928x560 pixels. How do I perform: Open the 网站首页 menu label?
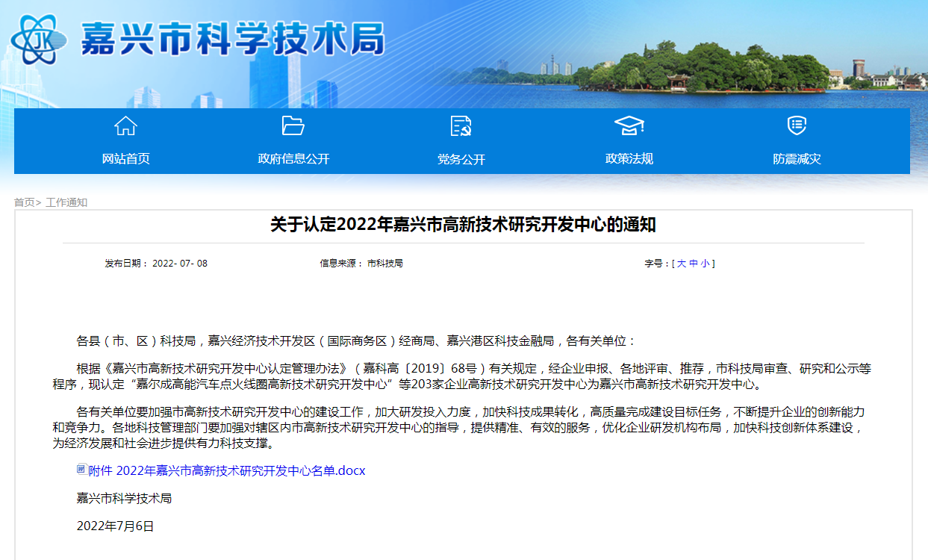coord(125,159)
